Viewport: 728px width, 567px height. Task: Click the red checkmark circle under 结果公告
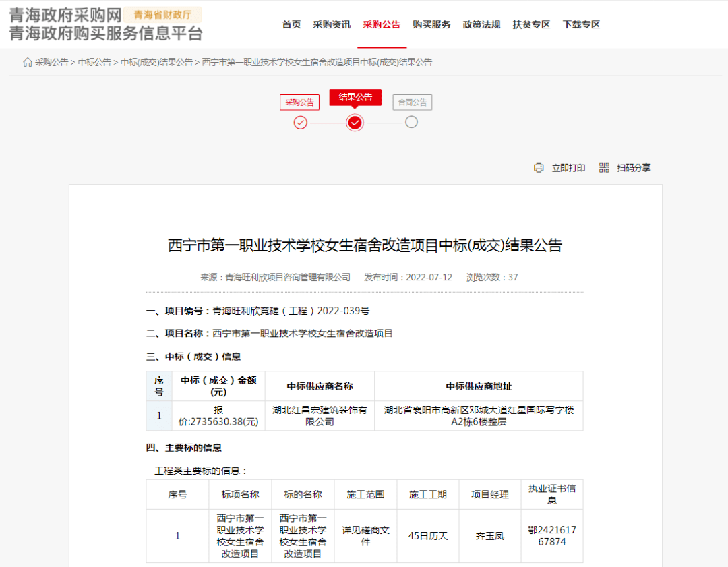pos(355,123)
